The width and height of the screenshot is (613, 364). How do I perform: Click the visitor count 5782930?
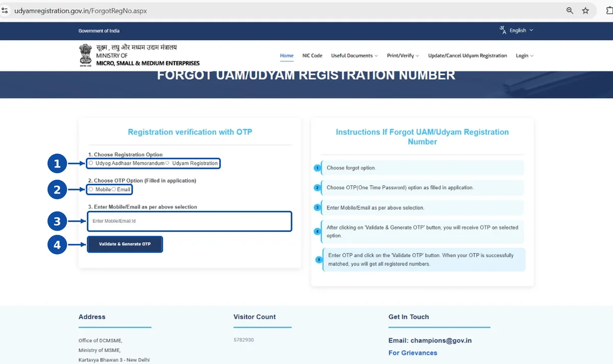coord(244,340)
